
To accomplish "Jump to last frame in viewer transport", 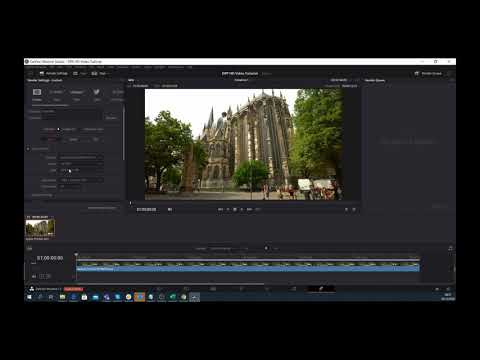I will tap(249, 209).
